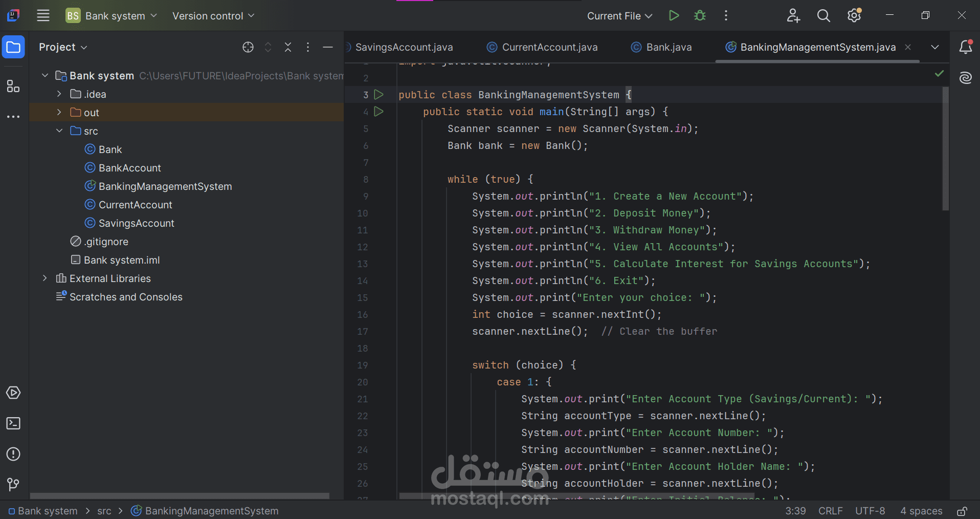Open the Current File run configuration dropdown
Screen dimensions: 980x519
[x=619, y=16]
